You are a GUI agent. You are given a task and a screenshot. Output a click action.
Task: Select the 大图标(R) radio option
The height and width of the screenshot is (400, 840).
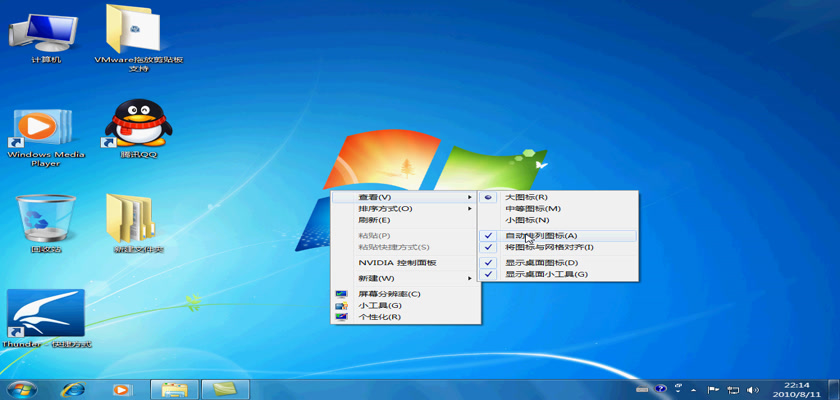[526, 197]
